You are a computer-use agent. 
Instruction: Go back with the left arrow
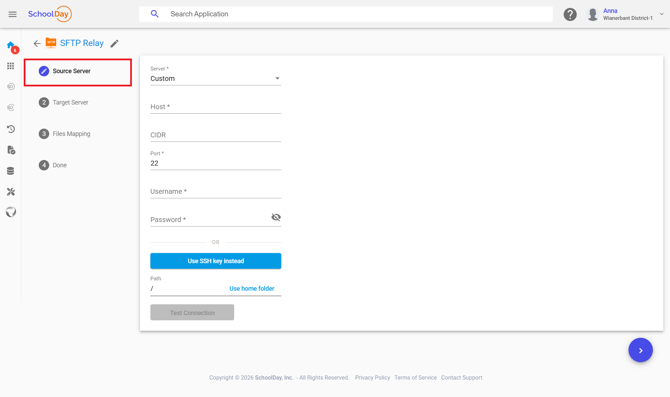pyautogui.click(x=37, y=43)
